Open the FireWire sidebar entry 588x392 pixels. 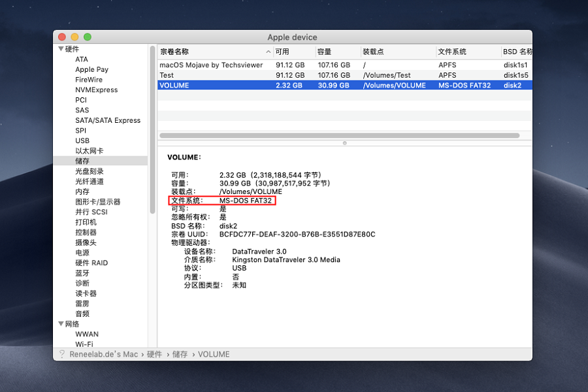(x=88, y=80)
